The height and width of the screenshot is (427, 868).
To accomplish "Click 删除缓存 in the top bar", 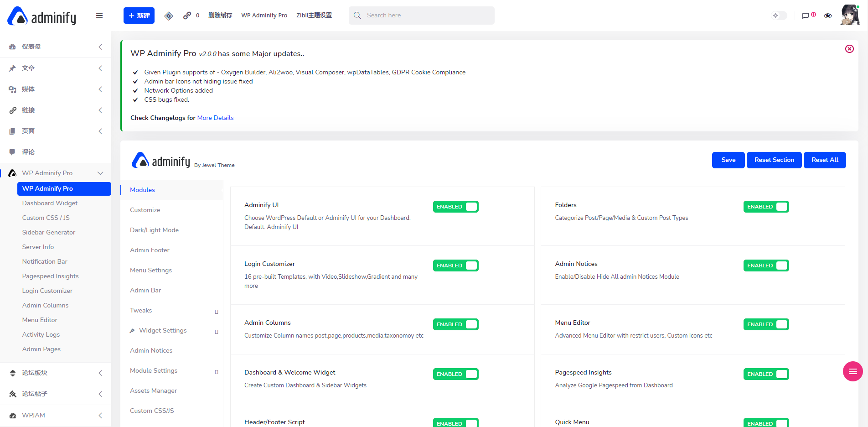I will (220, 16).
